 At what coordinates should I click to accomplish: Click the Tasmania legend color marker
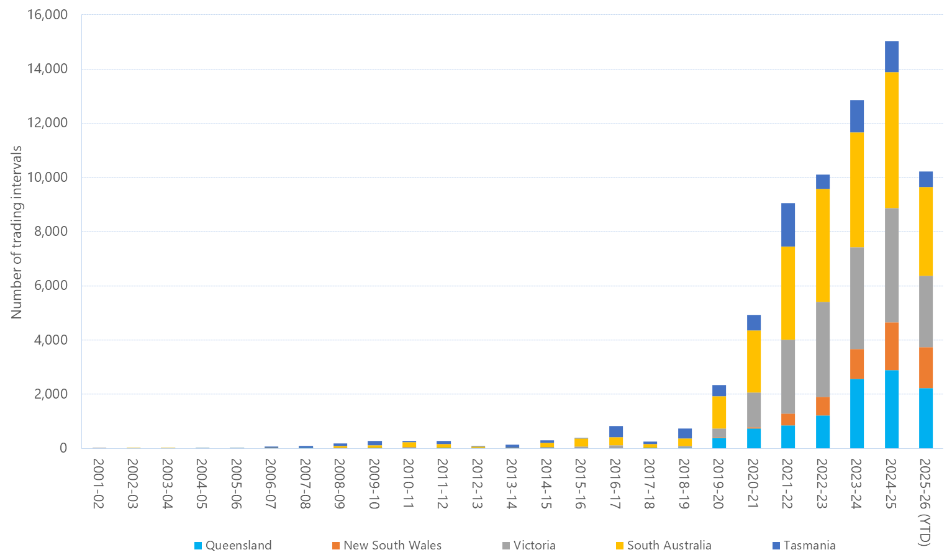[775, 546]
